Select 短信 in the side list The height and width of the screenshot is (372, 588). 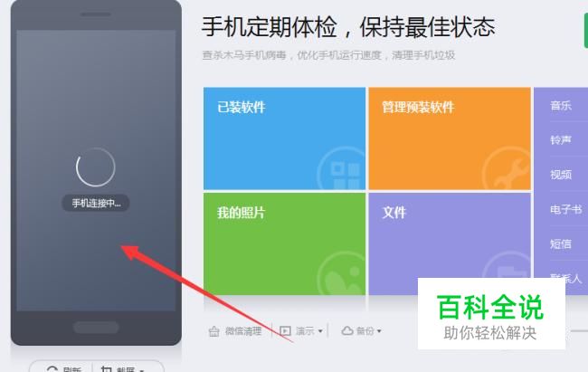pyautogui.click(x=561, y=244)
